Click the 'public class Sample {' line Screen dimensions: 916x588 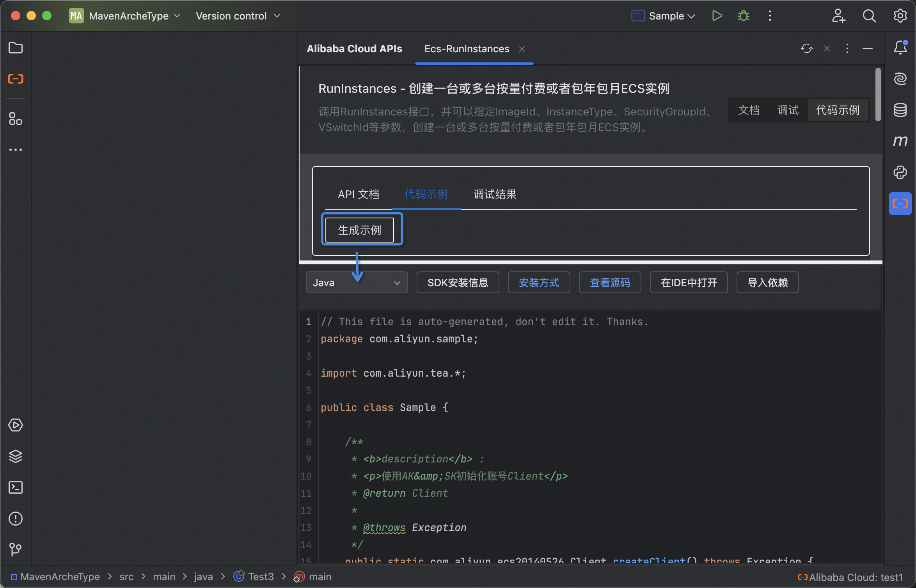pyautogui.click(x=384, y=408)
